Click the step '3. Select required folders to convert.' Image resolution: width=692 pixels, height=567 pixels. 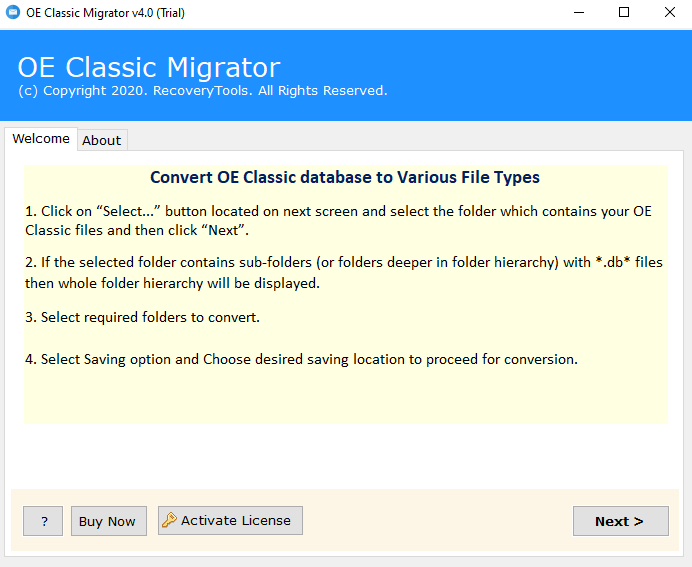pos(143,317)
